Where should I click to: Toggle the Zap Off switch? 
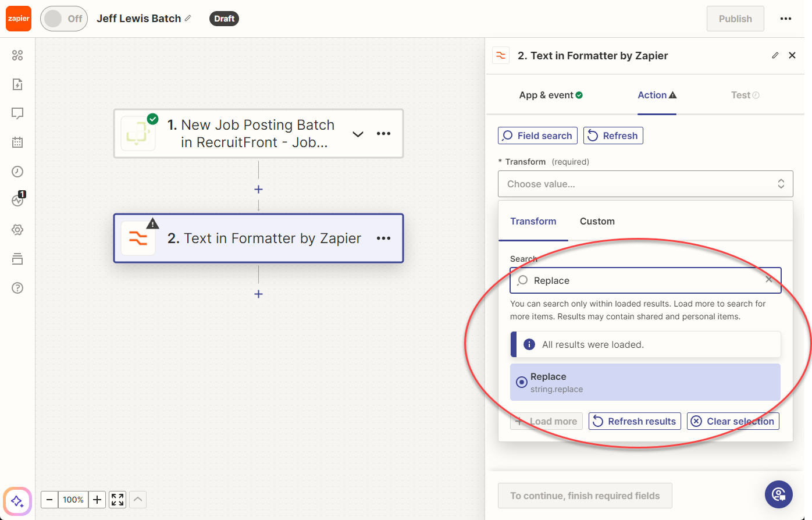point(64,19)
